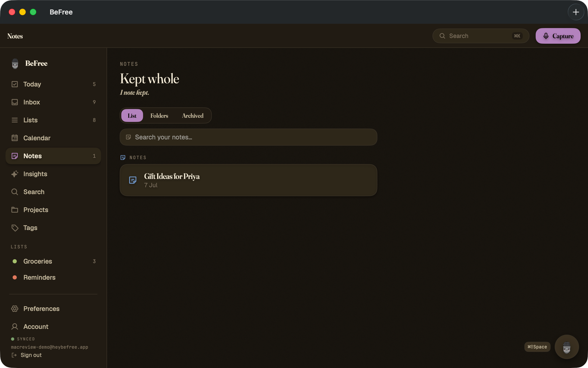Click the '1 note kept.' subtitle
This screenshot has width=588, height=368.
pos(134,93)
